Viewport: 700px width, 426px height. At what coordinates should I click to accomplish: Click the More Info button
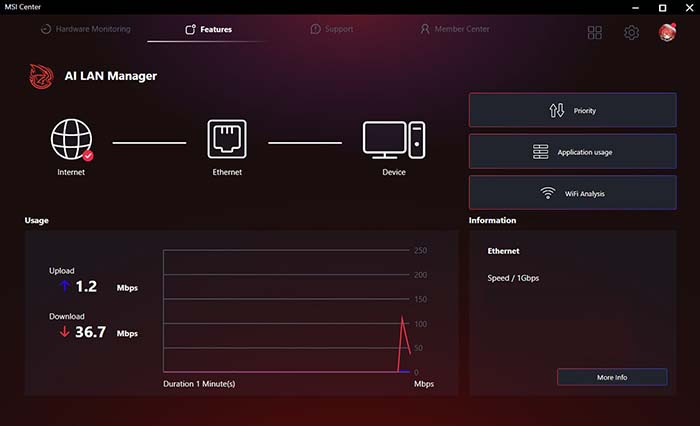click(x=612, y=377)
